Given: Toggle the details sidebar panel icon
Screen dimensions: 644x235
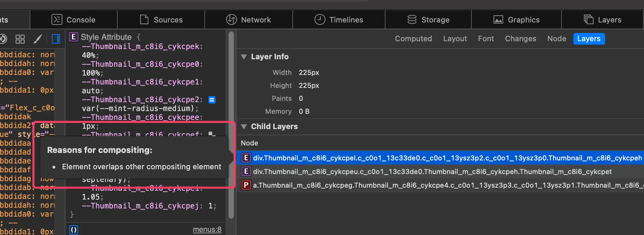Looking at the screenshot, I should click(x=56, y=39).
